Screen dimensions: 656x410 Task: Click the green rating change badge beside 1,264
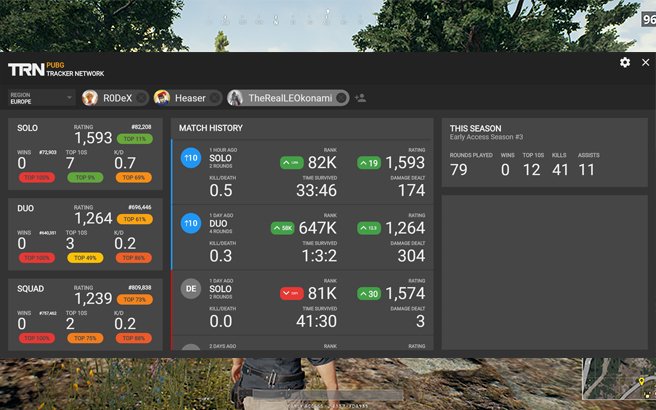(x=369, y=228)
